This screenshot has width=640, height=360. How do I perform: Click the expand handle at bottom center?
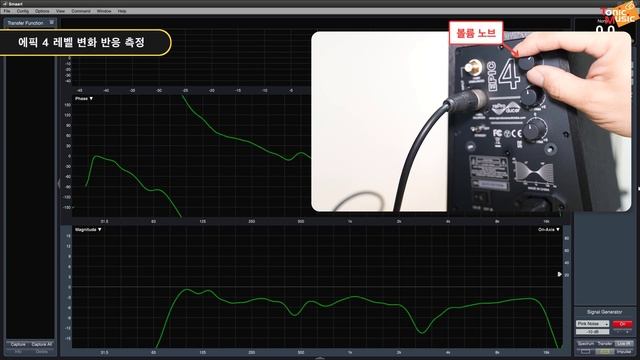(x=320, y=358)
